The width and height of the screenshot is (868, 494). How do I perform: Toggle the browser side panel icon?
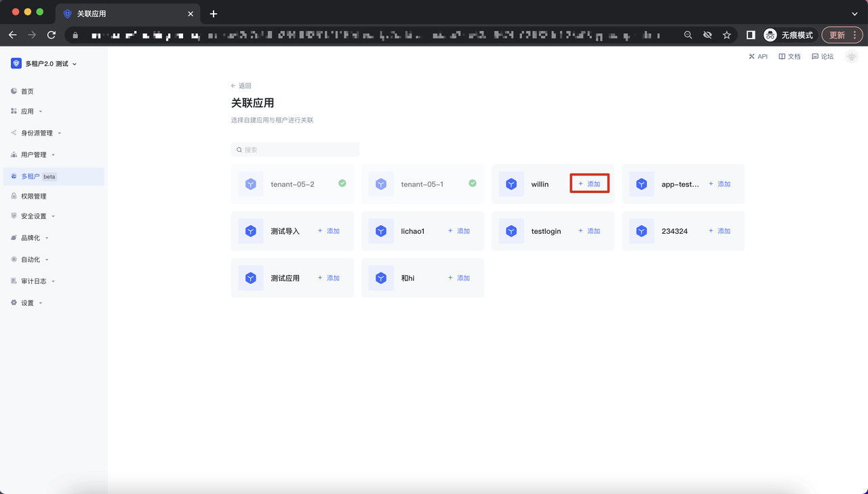751,35
